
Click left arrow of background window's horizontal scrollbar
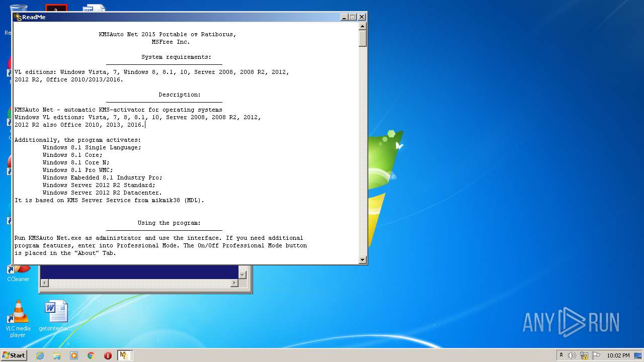coord(44,283)
